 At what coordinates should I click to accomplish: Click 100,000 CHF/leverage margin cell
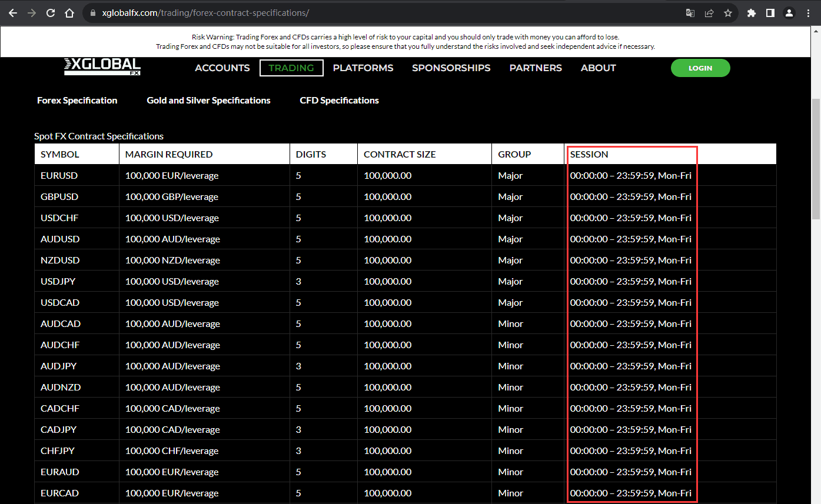coord(204,450)
